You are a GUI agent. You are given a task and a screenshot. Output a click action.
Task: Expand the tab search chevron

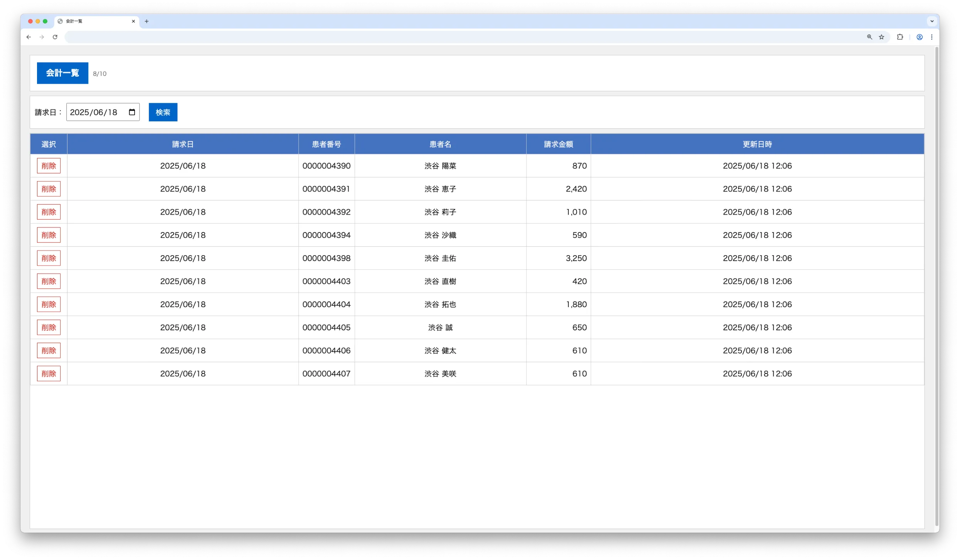tap(932, 21)
